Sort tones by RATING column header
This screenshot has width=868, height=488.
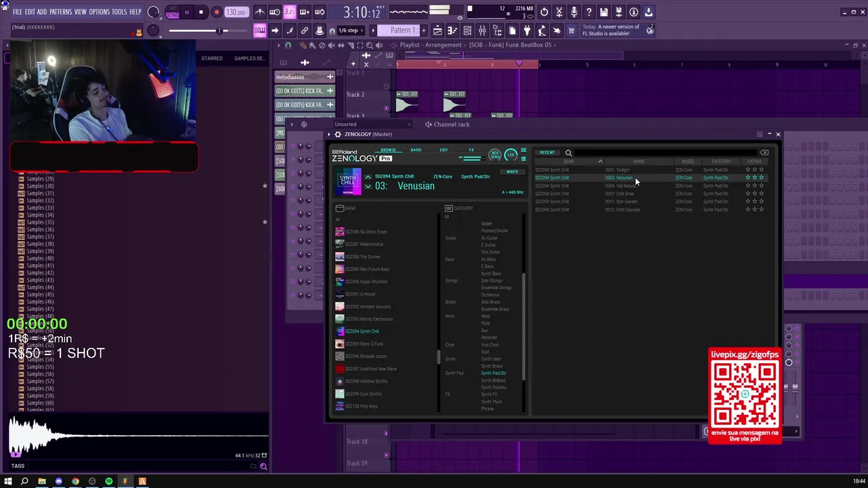(x=754, y=162)
